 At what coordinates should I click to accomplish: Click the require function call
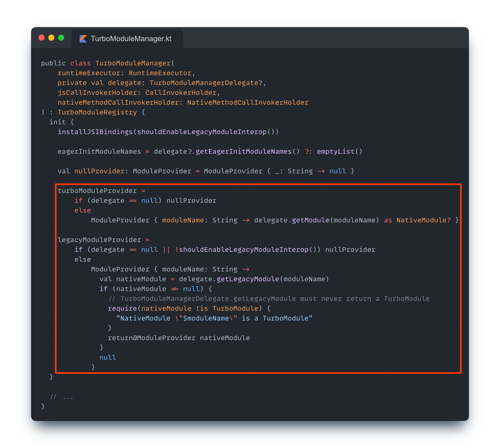[x=122, y=308]
